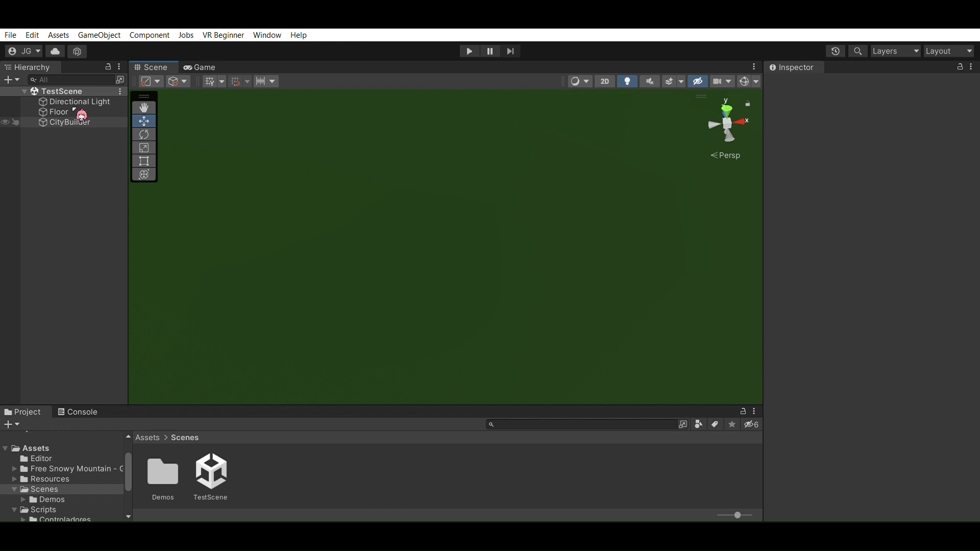Select the Scale tool in toolbar
Viewport: 980px width, 551px height.
(144, 148)
